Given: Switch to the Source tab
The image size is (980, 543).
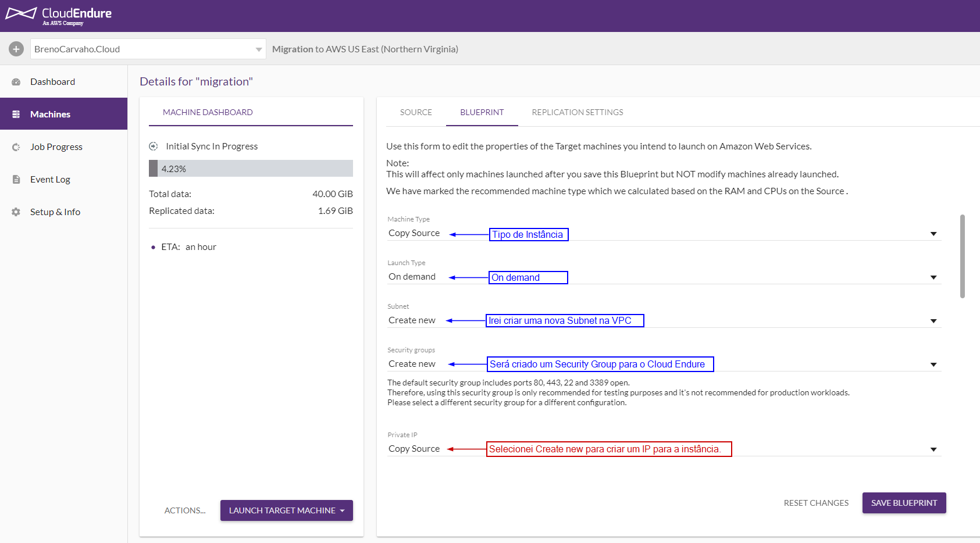Looking at the screenshot, I should (x=416, y=112).
